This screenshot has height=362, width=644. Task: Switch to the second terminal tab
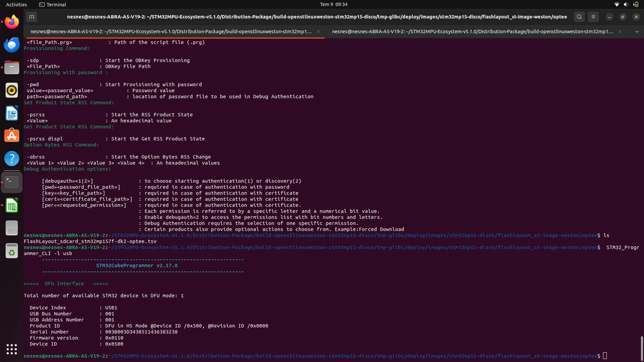click(x=473, y=32)
